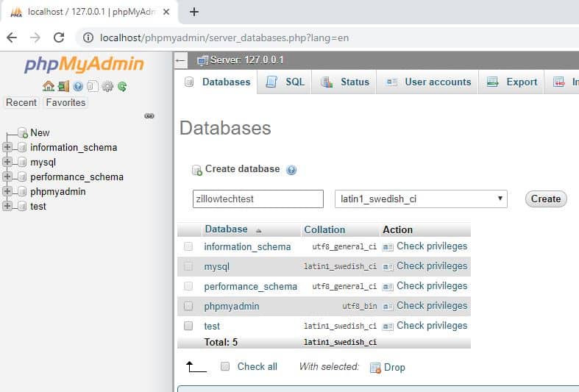579x392 pixels.
Task: Close the localhost phpMyAdmin browser tab
Action: coord(166,12)
